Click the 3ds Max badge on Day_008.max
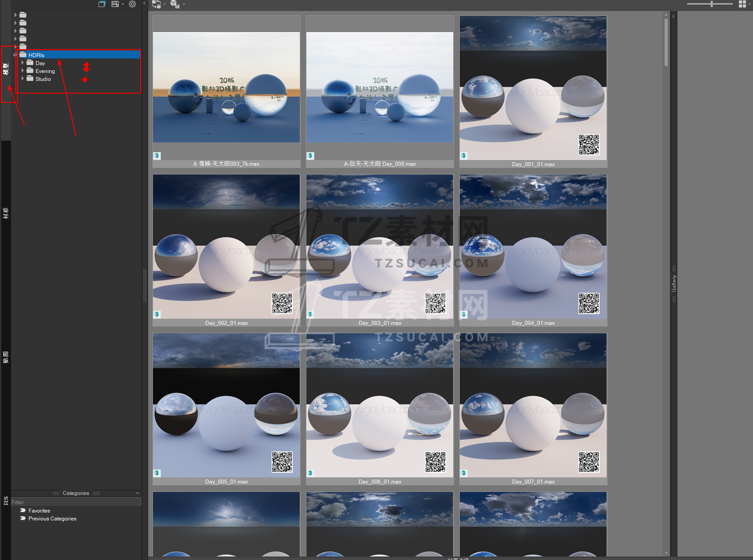Image resolution: width=753 pixels, height=560 pixels. click(310, 156)
